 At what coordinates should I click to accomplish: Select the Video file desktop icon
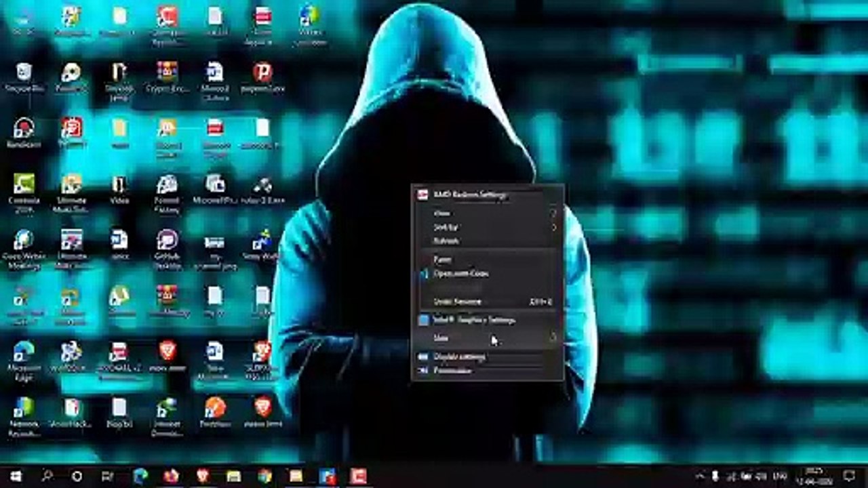pos(119,190)
